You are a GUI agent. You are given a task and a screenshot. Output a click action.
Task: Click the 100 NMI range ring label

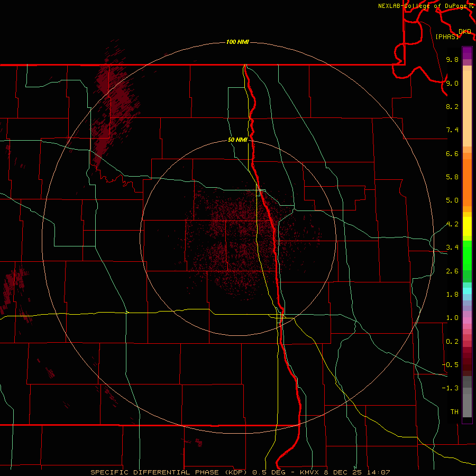point(237,42)
